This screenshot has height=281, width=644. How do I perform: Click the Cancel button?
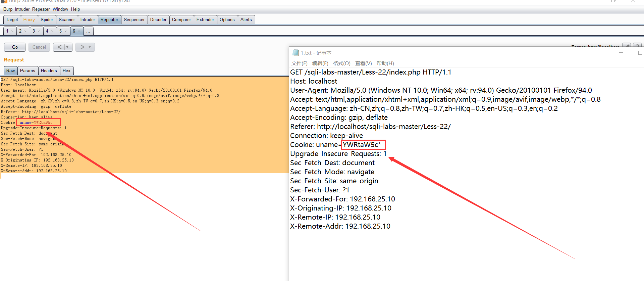39,47
